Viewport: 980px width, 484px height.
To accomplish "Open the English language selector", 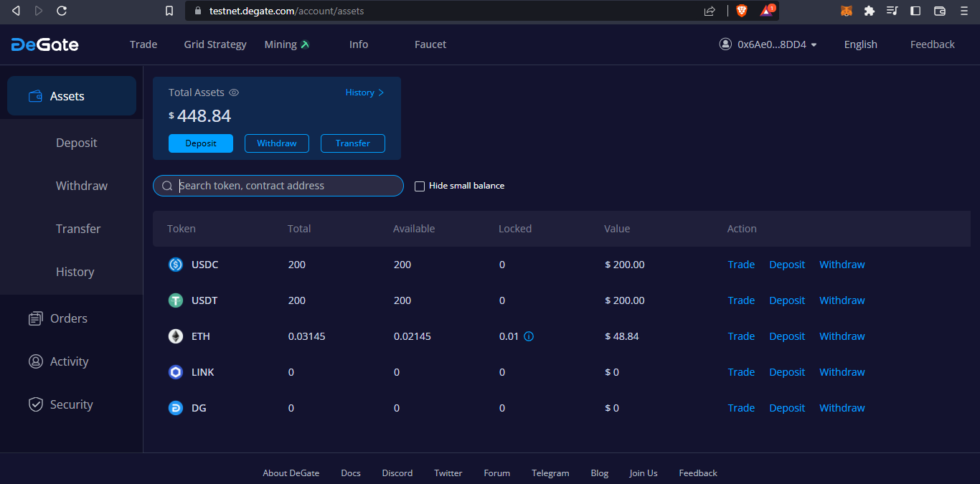I will coord(860,44).
